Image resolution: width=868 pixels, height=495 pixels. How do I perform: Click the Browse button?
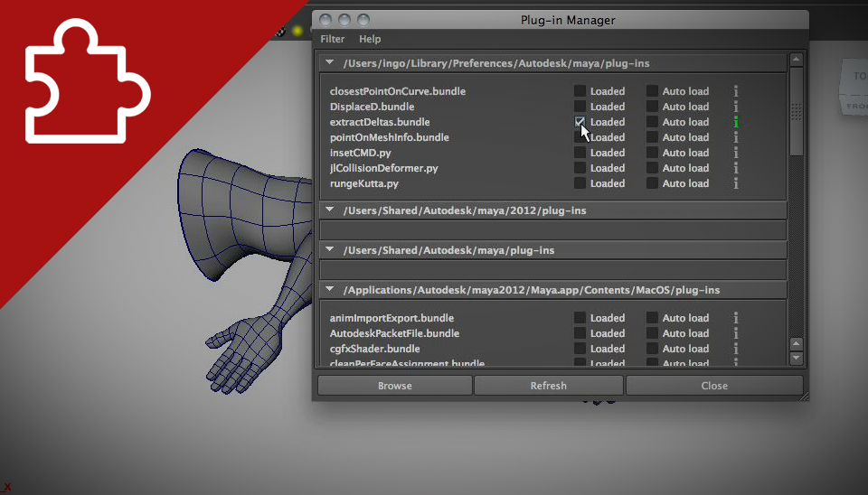click(395, 386)
